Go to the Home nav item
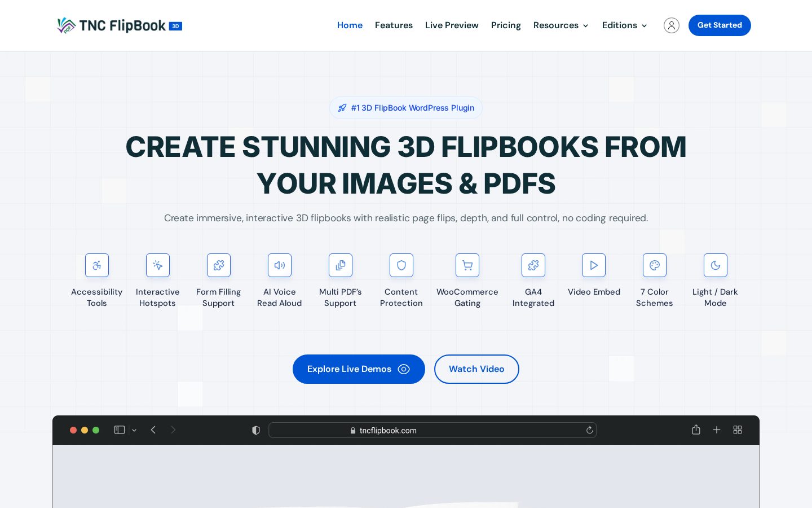Screen dimensions: 812x508 tap(350, 25)
